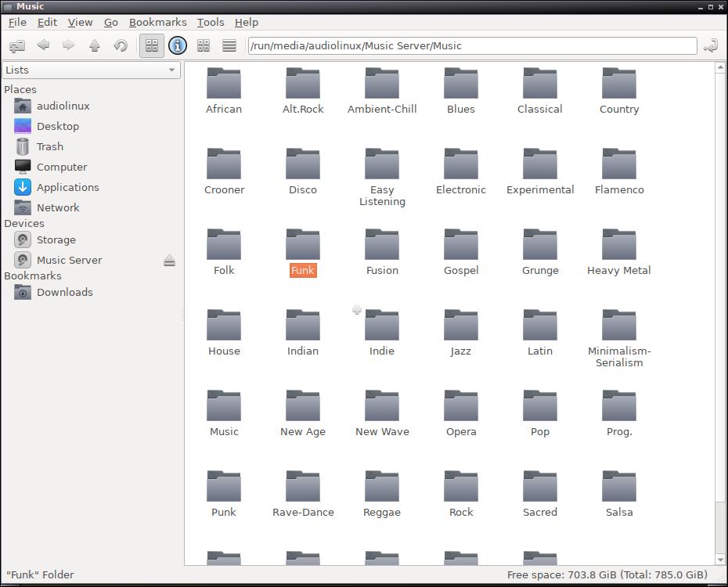Viewport: 728px width, 587px height.
Task: Select the Ambient-Chill folder
Action: point(382,91)
